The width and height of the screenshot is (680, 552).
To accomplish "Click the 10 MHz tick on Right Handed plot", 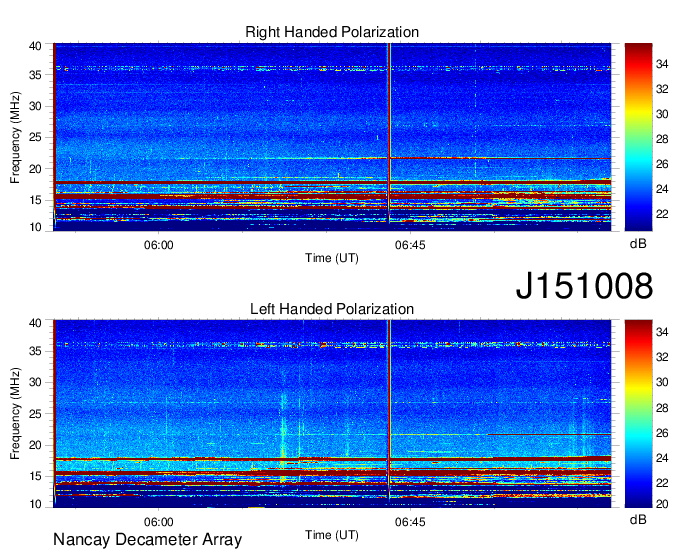I will click(35, 227).
